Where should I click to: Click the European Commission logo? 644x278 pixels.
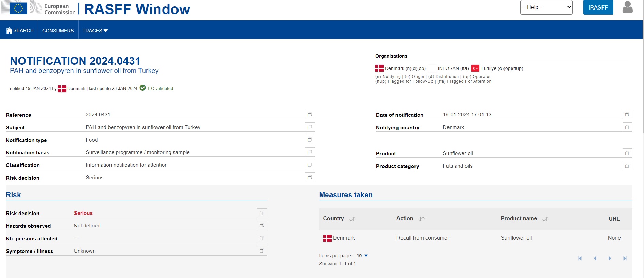[38, 7]
